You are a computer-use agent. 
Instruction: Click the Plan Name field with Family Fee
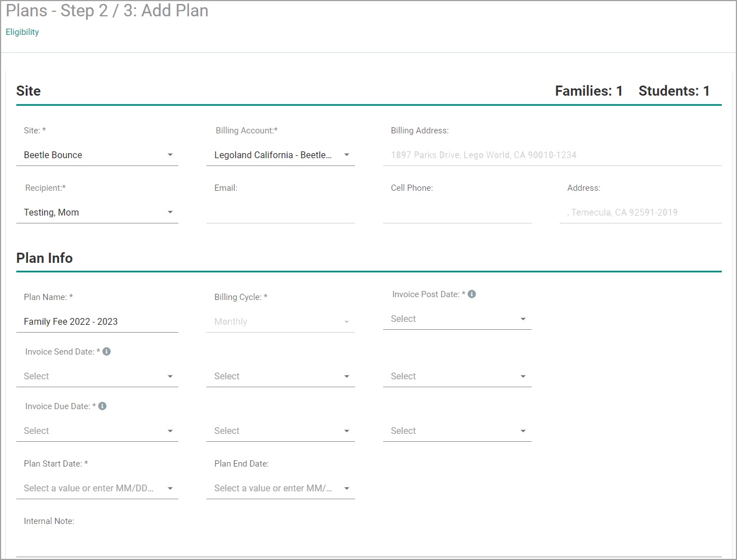pyautogui.click(x=97, y=321)
